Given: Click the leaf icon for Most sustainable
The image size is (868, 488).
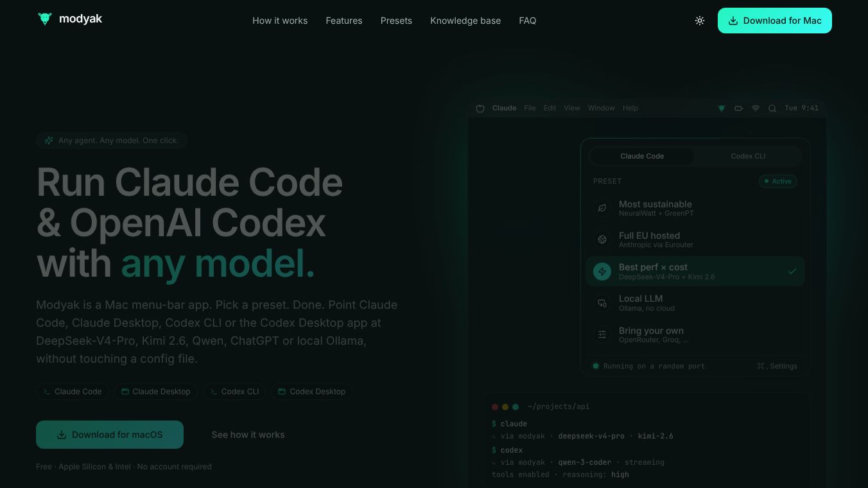Looking at the screenshot, I should click(x=602, y=208).
